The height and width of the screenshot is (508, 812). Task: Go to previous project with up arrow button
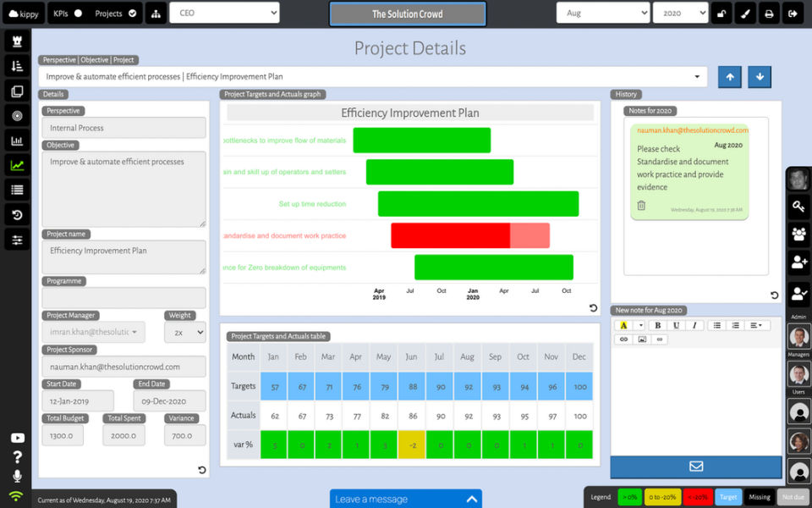(x=730, y=77)
